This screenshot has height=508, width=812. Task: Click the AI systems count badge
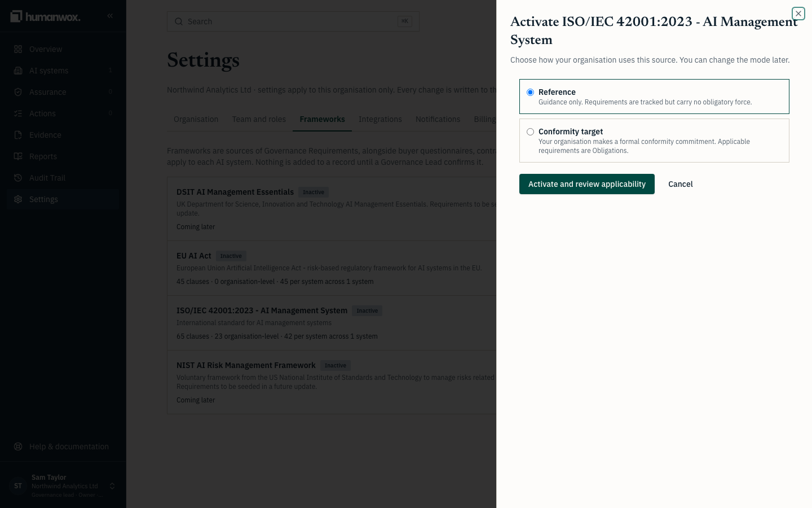pos(111,71)
